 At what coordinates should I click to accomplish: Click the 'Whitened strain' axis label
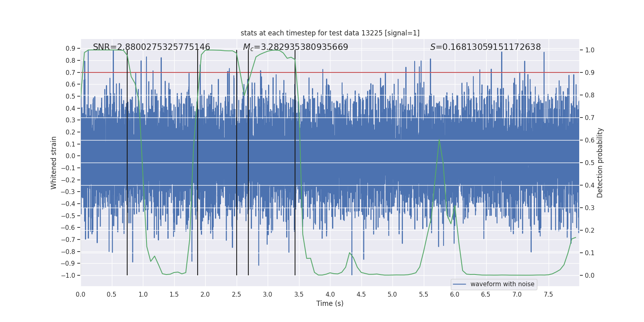tap(54, 163)
